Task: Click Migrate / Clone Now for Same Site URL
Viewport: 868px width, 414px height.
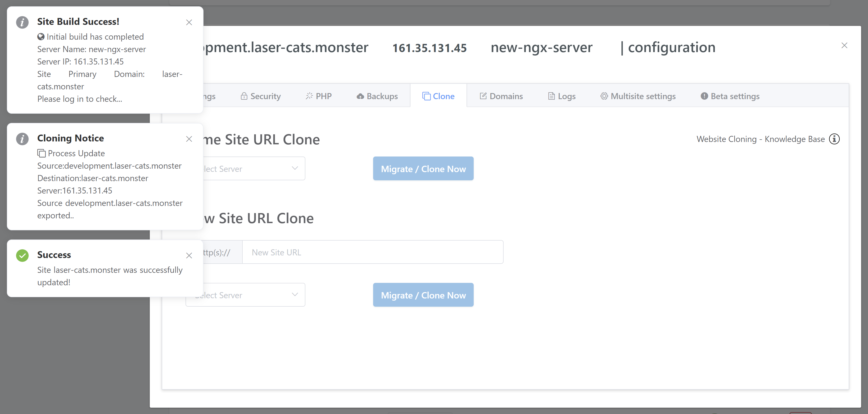Action: pyautogui.click(x=423, y=169)
